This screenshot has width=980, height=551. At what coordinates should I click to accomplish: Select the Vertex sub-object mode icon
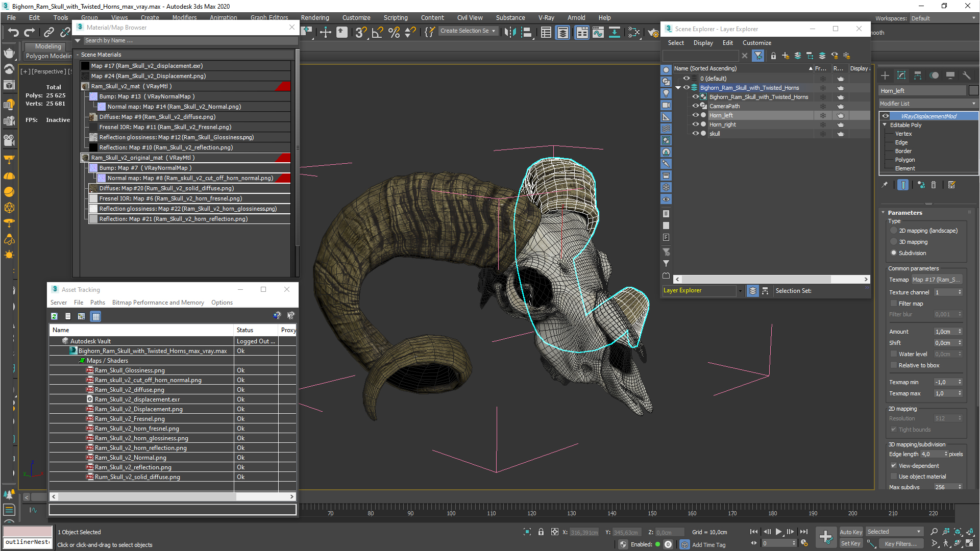[x=902, y=133]
